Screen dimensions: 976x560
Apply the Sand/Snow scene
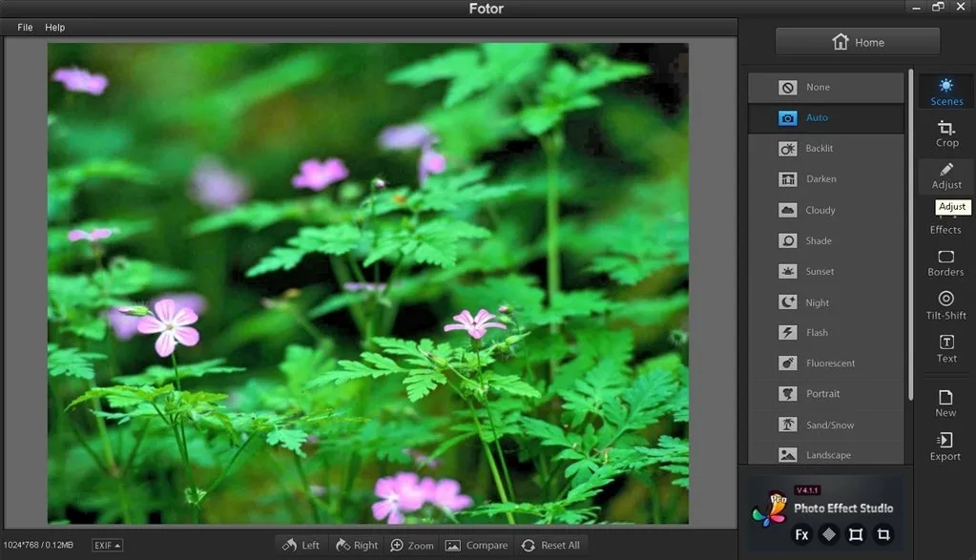(x=825, y=425)
